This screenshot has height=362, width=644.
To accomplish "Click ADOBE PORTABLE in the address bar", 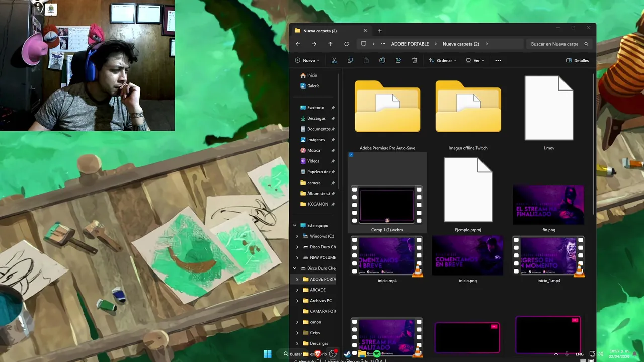I will tap(410, 44).
